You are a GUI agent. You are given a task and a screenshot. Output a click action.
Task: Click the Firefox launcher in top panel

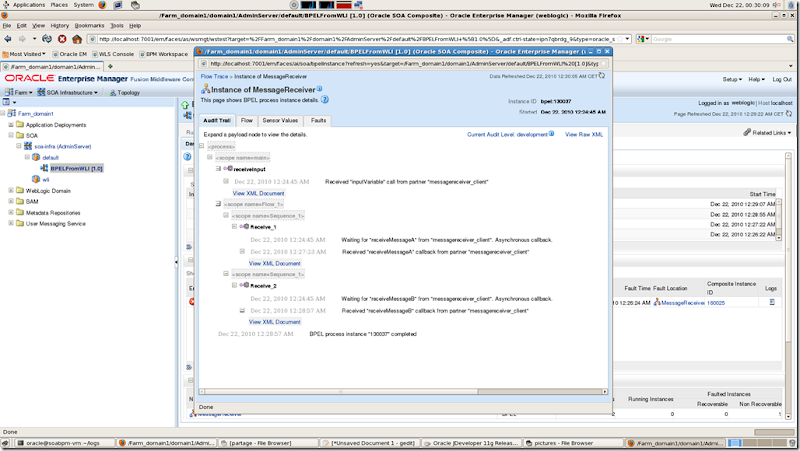click(102, 5)
